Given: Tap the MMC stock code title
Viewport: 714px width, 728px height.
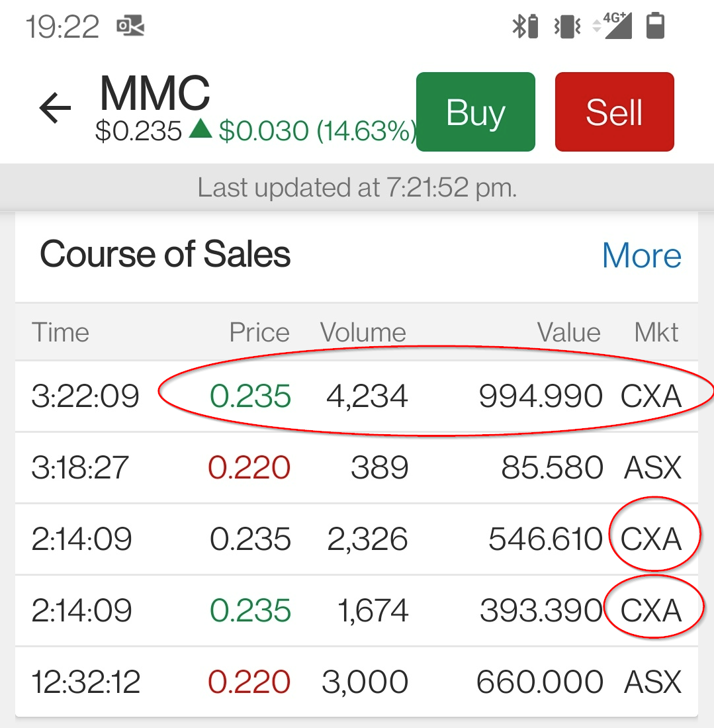Looking at the screenshot, I should 155,93.
